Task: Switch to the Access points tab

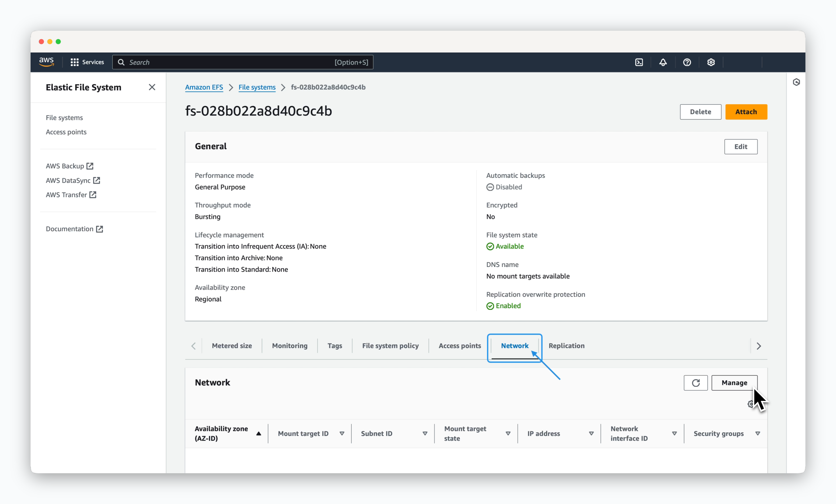Action: (x=460, y=346)
